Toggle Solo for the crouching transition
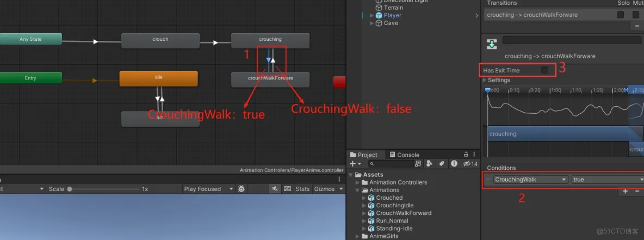This screenshot has height=240, width=644. [x=621, y=15]
